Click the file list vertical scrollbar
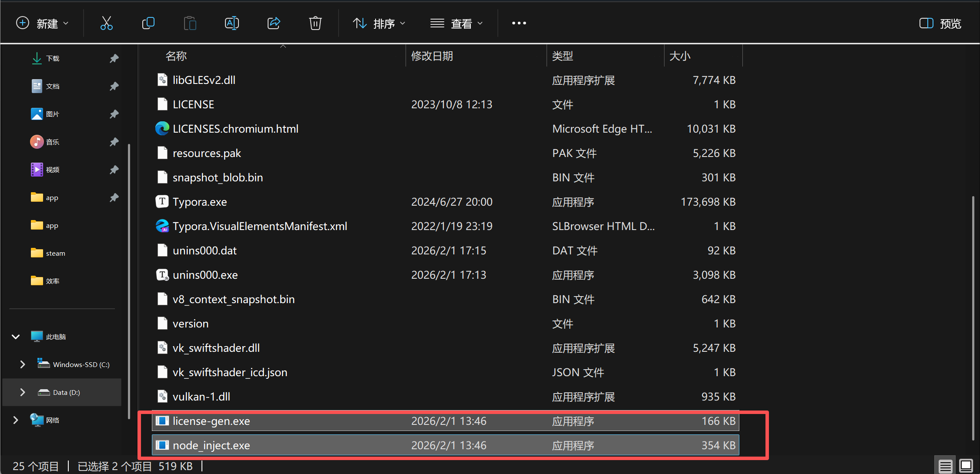This screenshot has width=980, height=474. [973, 317]
